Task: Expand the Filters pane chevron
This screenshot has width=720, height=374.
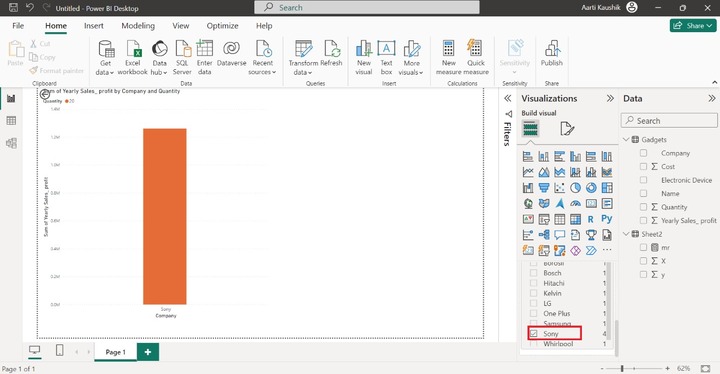Action: click(x=507, y=98)
